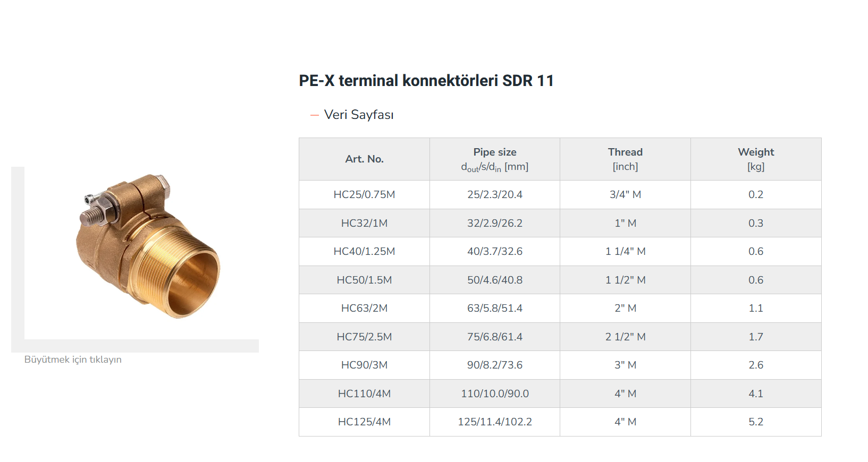The height and width of the screenshot is (462, 868).
Task: Click the Pipe size column header
Action: click(x=494, y=159)
